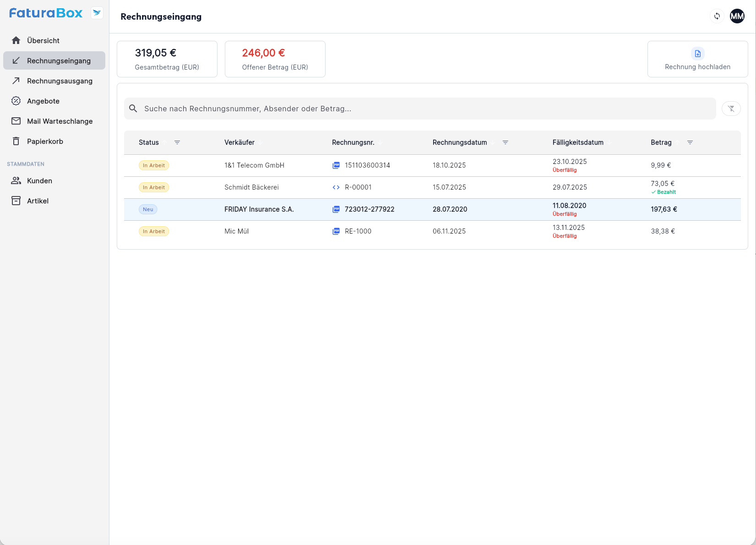Open PDF icon for invoice RE-1000
756x545 pixels.
(336, 231)
